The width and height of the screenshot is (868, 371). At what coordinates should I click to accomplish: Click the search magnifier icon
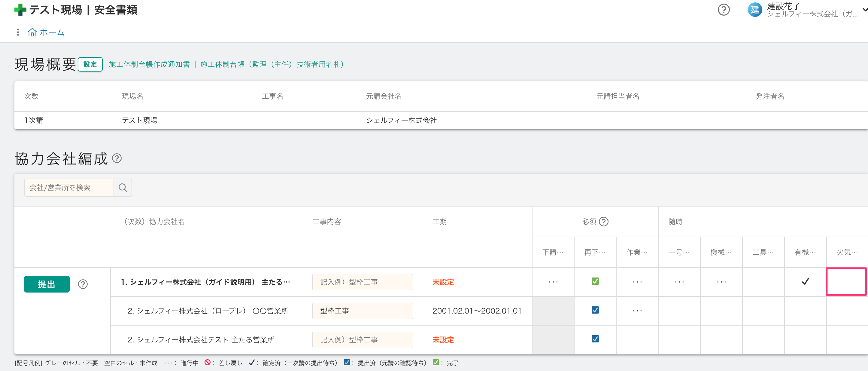click(123, 188)
